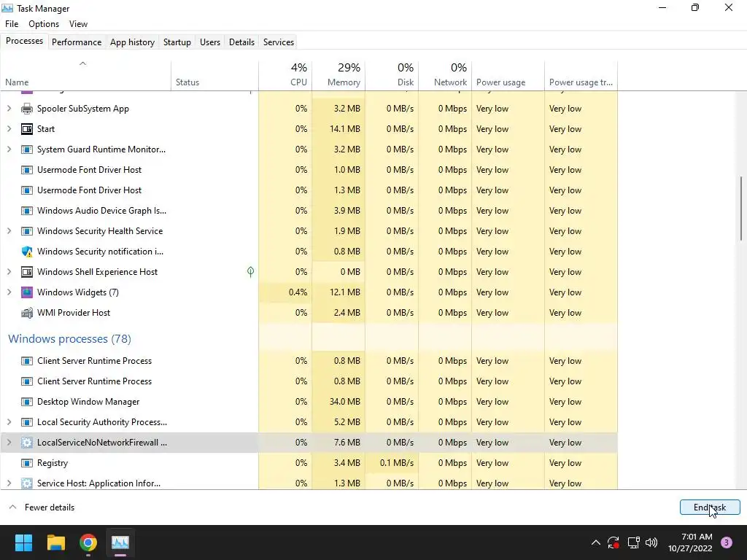Sort by the Status column header
Screen dimensions: 747x560
pyautogui.click(x=215, y=75)
